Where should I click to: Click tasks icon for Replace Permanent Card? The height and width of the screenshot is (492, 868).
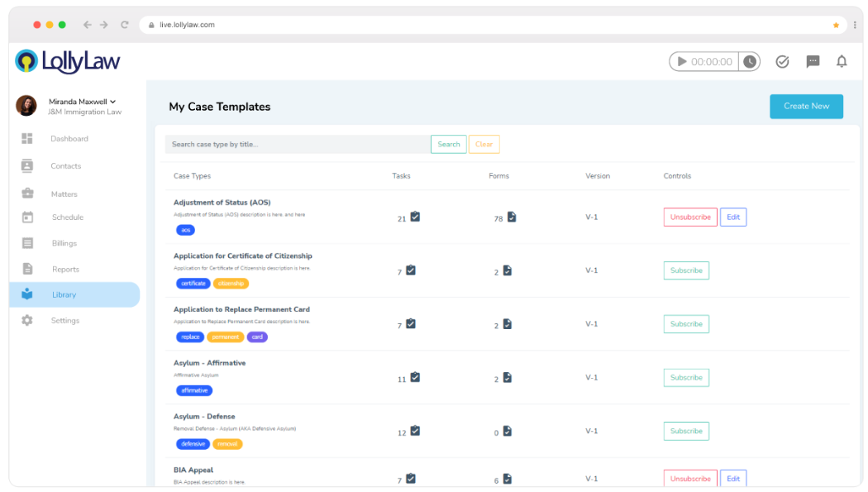point(411,324)
